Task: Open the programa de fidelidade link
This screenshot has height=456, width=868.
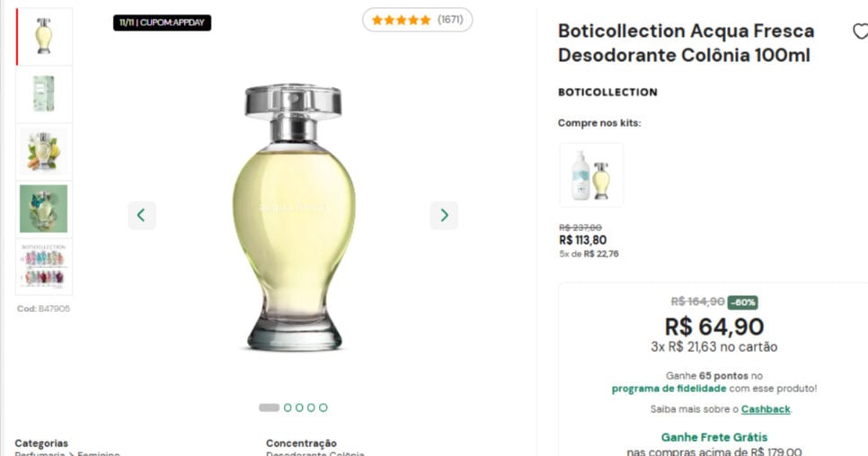Action: (x=669, y=389)
